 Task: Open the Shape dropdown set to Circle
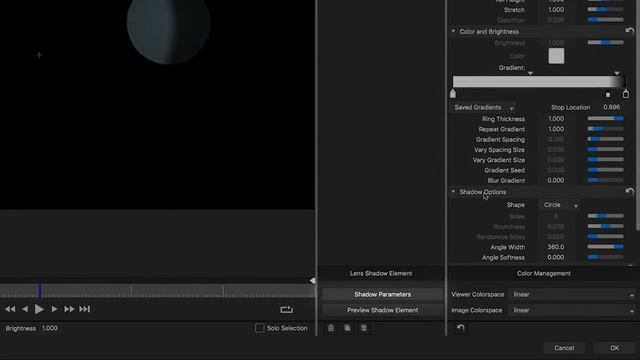click(560, 205)
